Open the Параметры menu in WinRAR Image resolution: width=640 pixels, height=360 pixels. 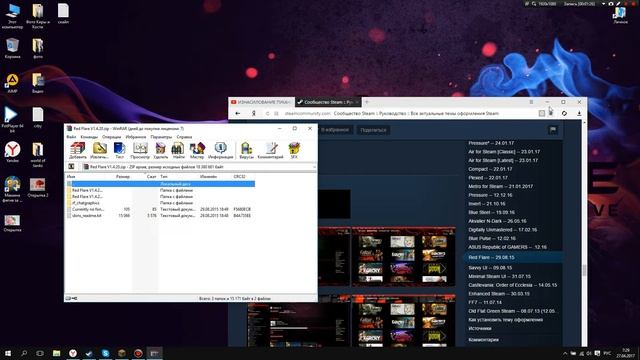[x=161, y=137]
